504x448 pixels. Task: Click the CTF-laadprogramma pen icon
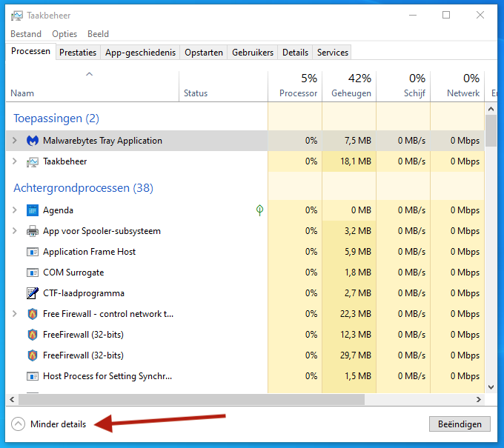click(33, 293)
